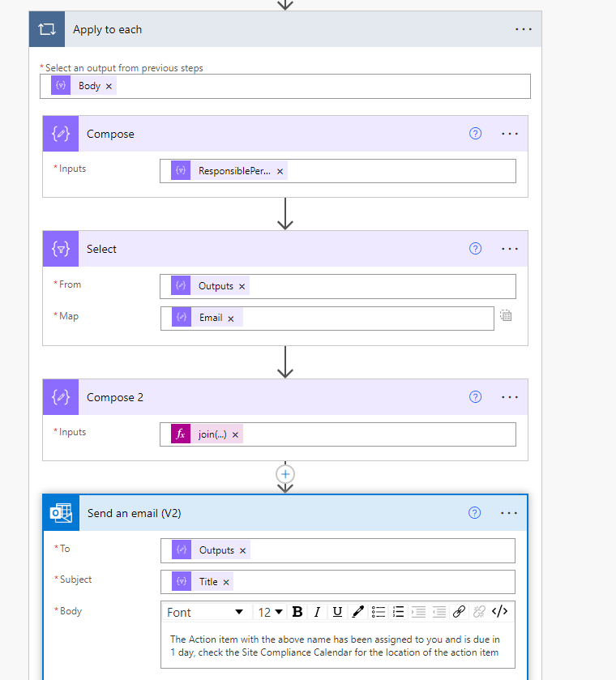Open help for the Compose action

[x=476, y=134]
